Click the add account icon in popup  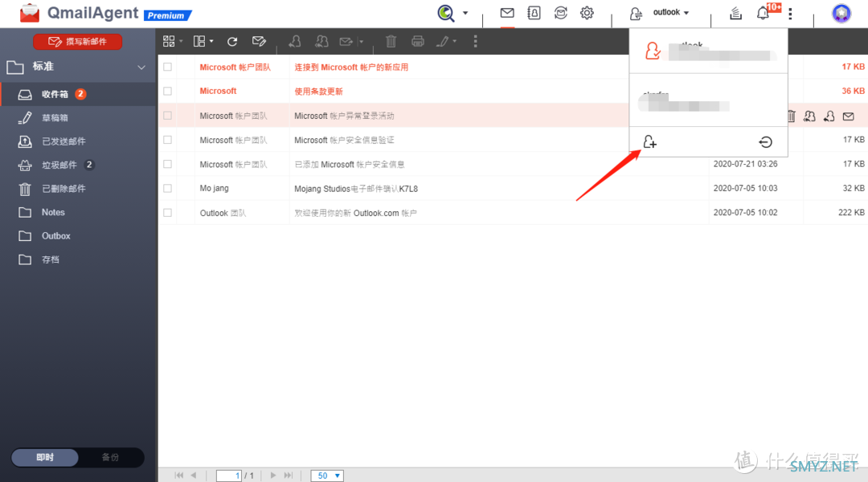pyautogui.click(x=650, y=142)
